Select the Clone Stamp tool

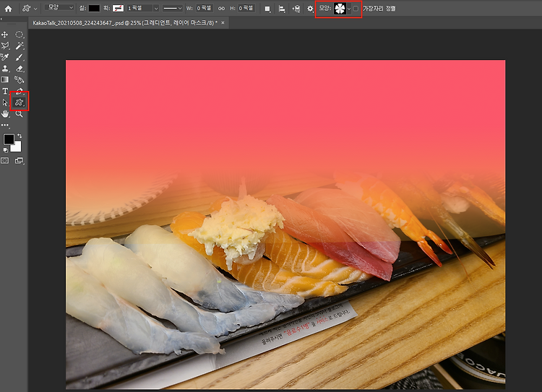(x=5, y=69)
